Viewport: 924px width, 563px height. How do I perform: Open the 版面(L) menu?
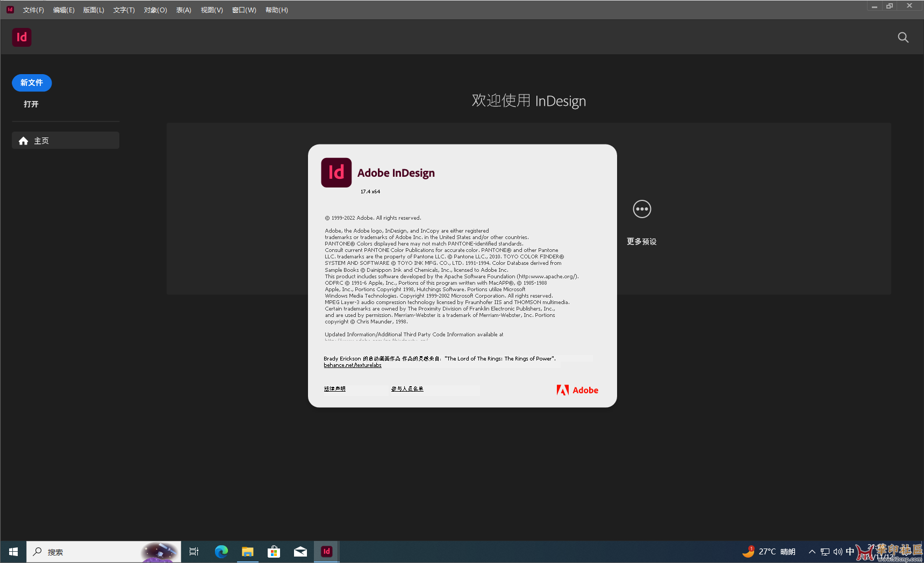(94, 10)
